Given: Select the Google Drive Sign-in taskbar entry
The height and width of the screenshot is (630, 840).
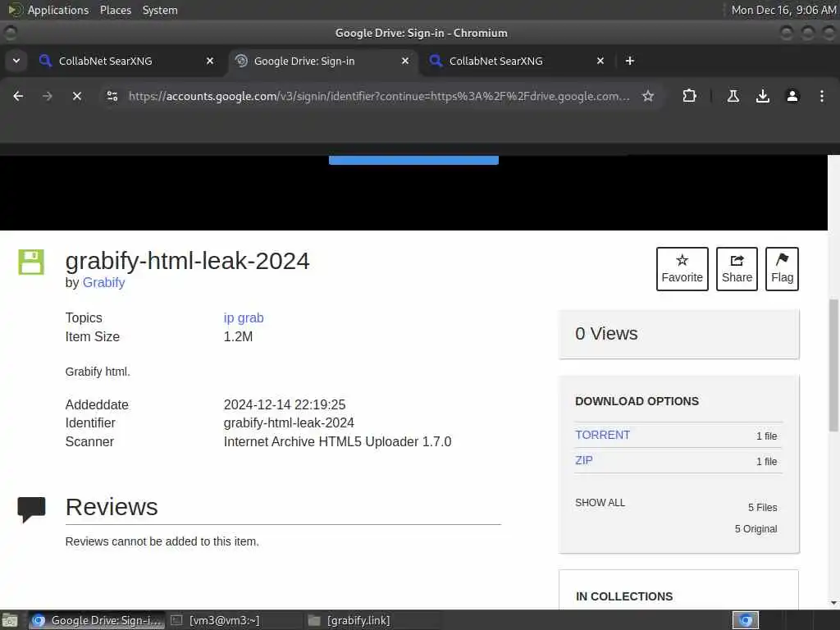Looking at the screenshot, I should pyautogui.click(x=97, y=620).
